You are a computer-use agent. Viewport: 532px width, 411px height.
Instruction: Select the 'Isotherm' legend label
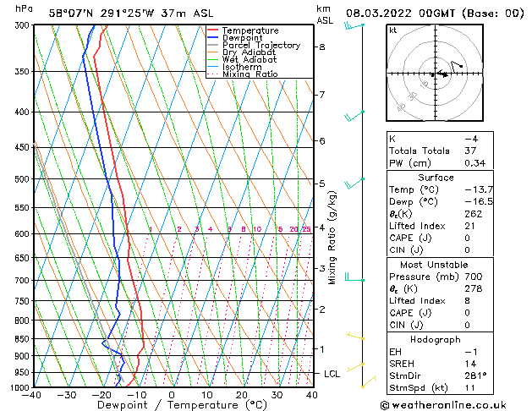[242, 67]
